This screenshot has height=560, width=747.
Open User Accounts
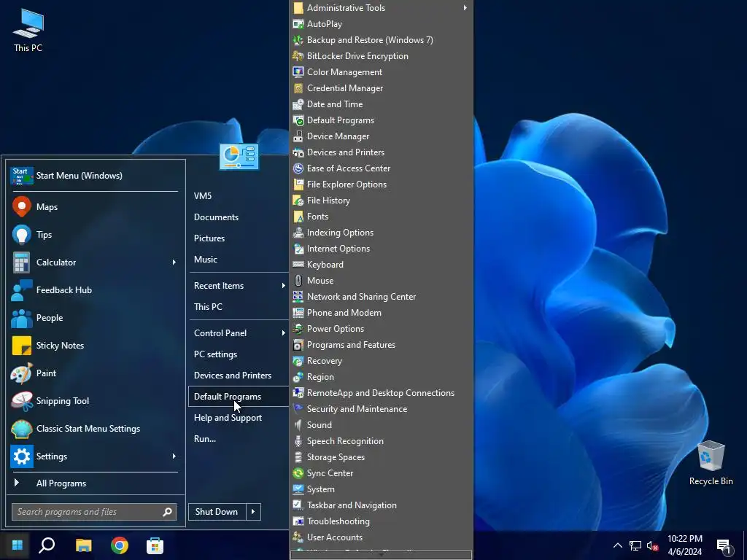pyautogui.click(x=381, y=537)
